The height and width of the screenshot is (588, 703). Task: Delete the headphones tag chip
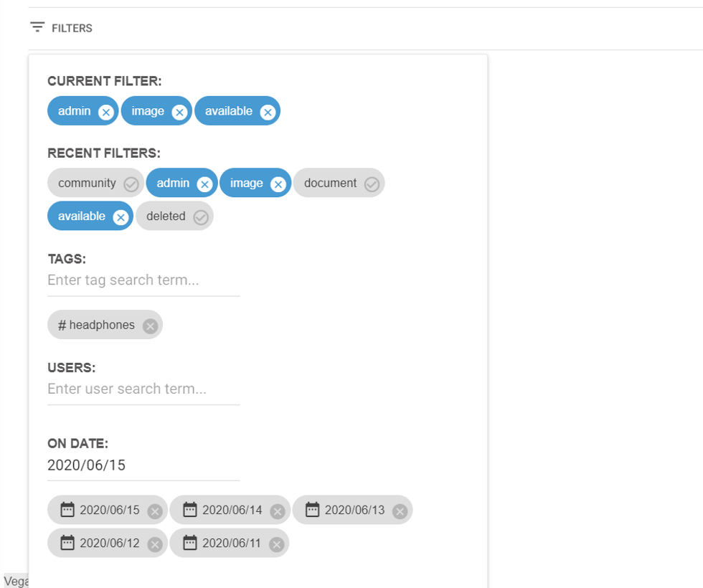click(x=149, y=326)
